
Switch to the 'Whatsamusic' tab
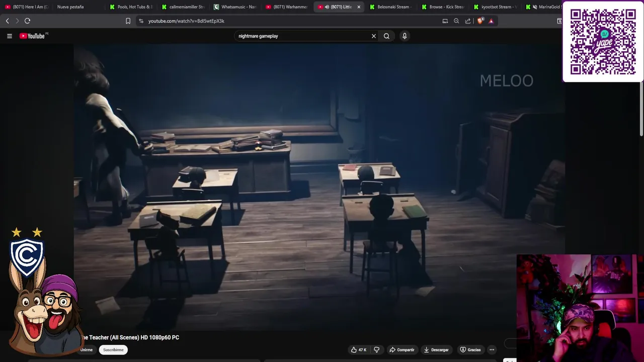tap(236, 7)
